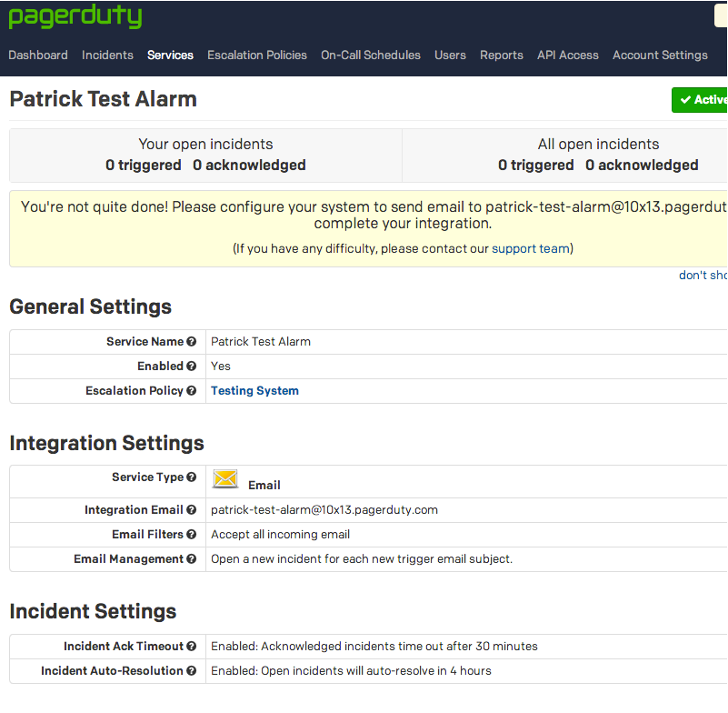Open the Dashboard menu item
The height and width of the screenshot is (713, 728).
point(37,55)
